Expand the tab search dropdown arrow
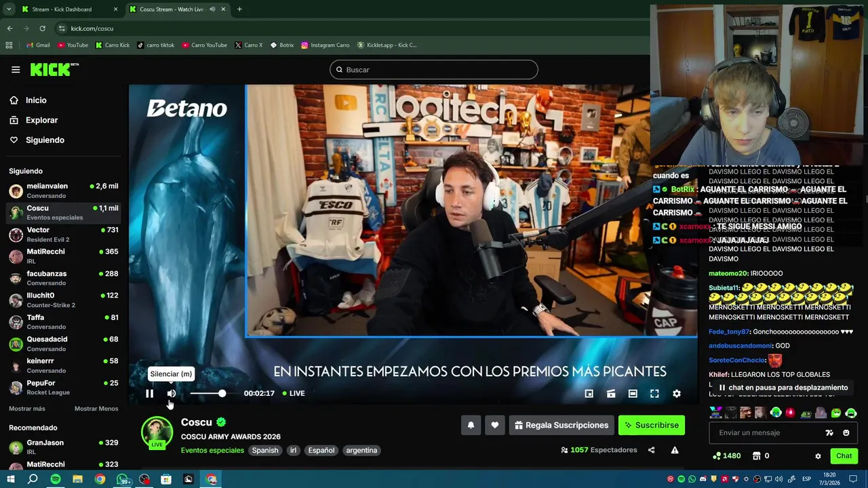The height and width of the screenshot is (488, 868). coord(9,9)
